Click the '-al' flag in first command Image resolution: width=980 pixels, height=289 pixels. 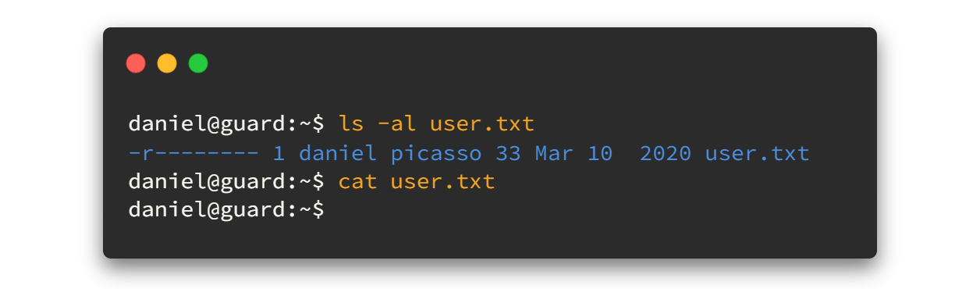[397, 123]
